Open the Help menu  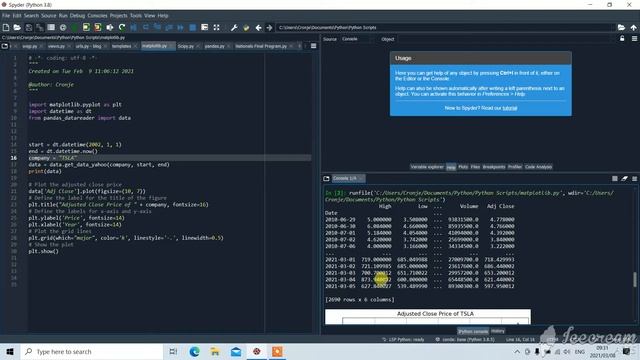[x=163, y=16]
